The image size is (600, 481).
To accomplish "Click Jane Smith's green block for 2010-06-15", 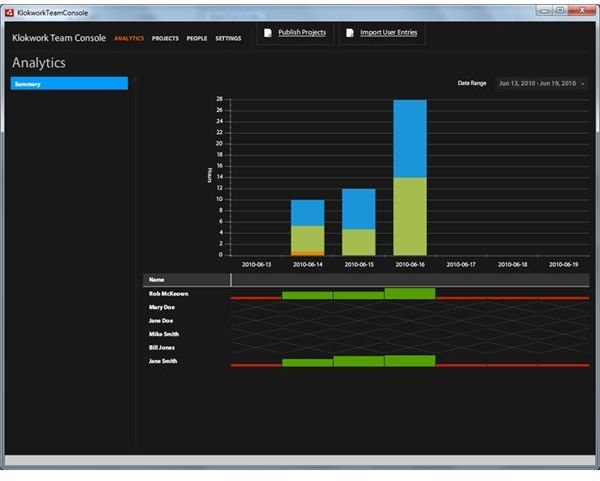I will (359, 361).
